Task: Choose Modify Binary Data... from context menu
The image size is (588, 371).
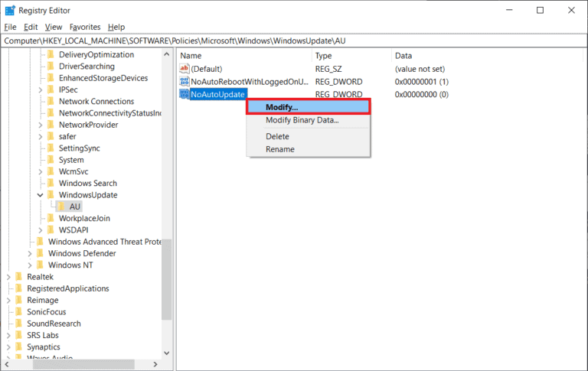Action: [309, 120]
